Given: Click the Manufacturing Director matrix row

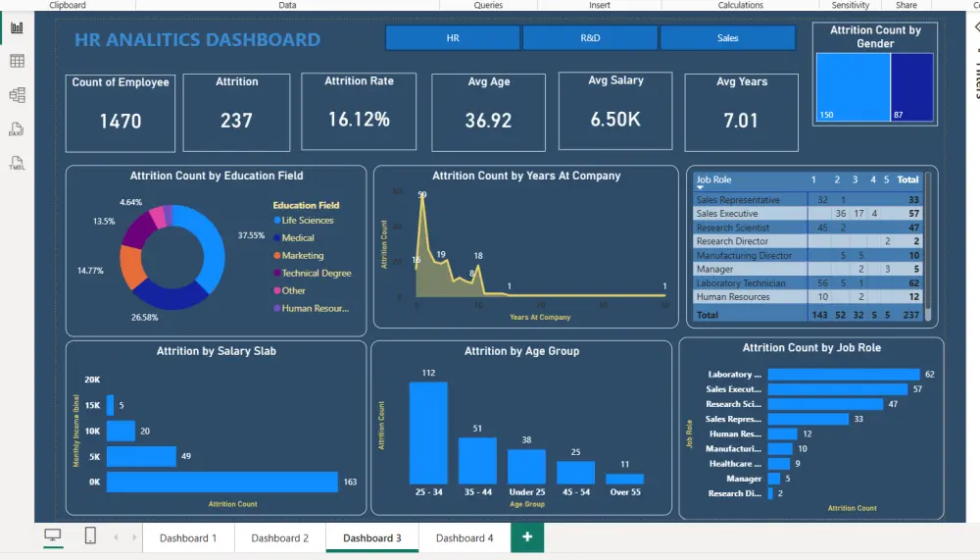Looking at the screenshot, I should 808,255.
